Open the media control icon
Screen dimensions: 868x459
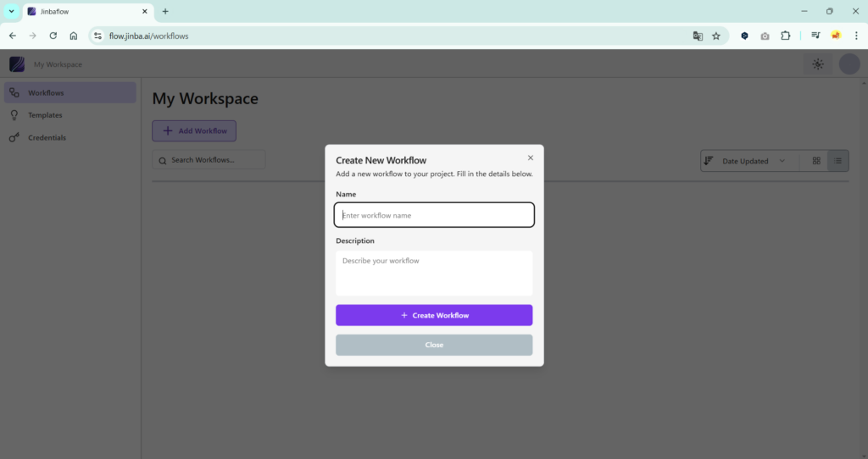[x=815, y=36]
